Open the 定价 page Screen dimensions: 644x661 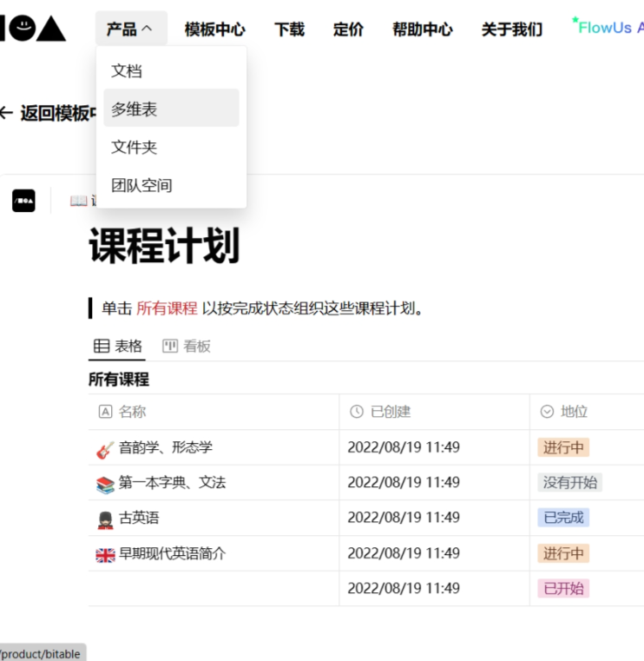point(348,29)
